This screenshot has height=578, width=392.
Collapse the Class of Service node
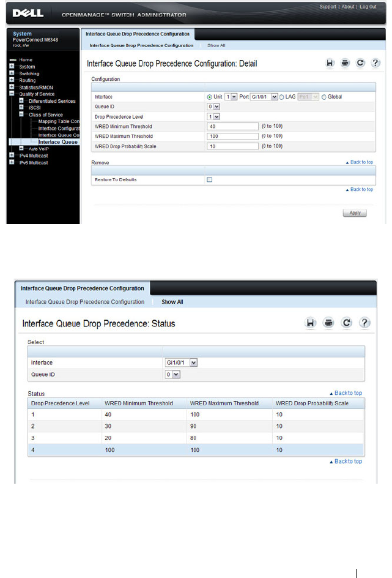click(x=21, y=114)
